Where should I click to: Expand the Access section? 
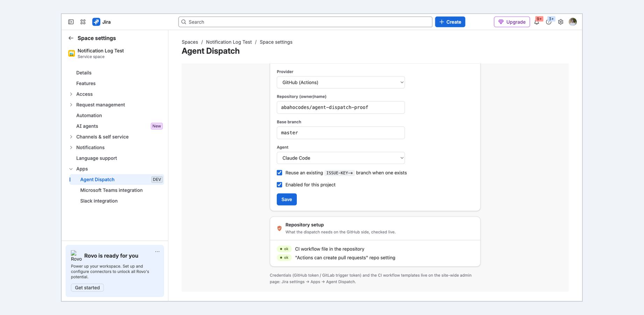click(x=71, y=94)
